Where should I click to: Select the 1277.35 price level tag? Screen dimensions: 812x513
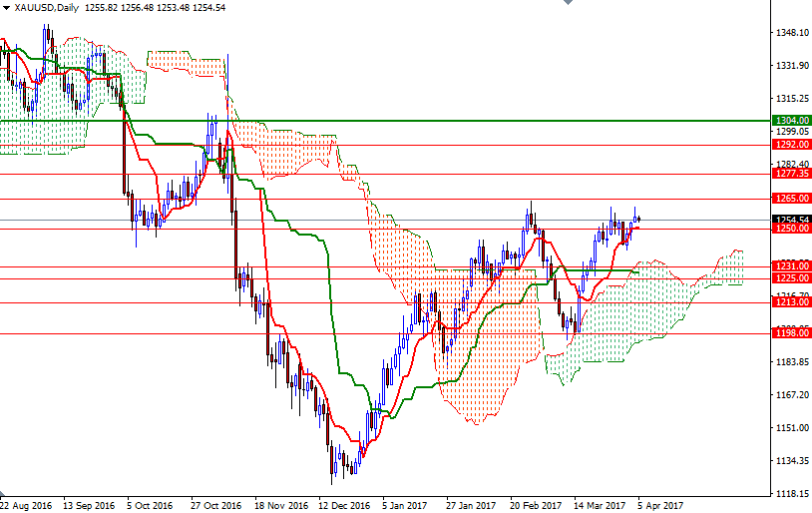791,173
